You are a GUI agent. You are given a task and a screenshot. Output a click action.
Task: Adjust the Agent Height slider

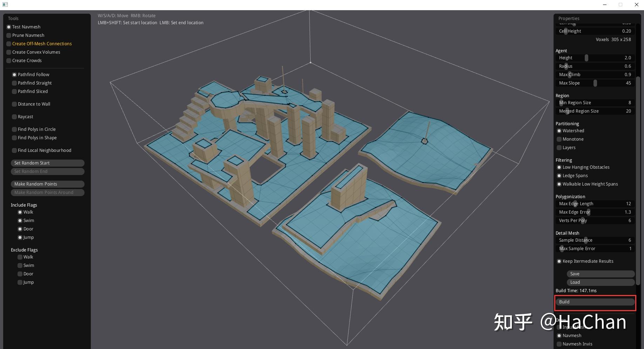595,58
